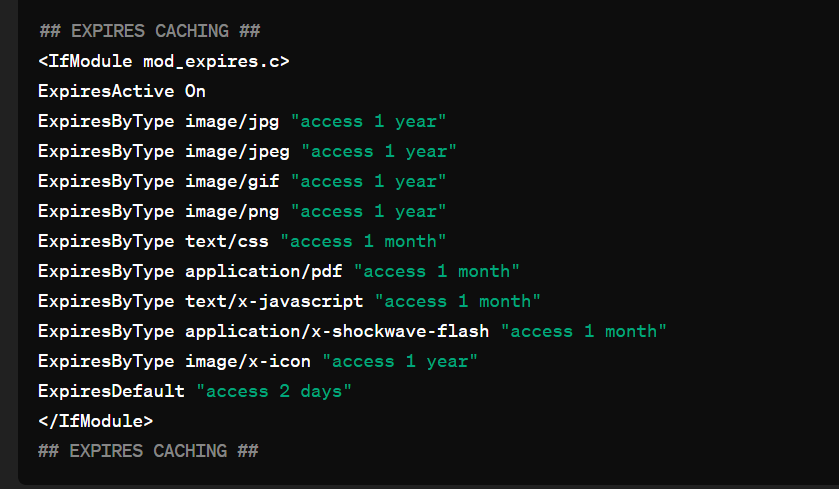
Task: Click the "access 1 month" string on the shockwave-flash line
Action: 584,331
